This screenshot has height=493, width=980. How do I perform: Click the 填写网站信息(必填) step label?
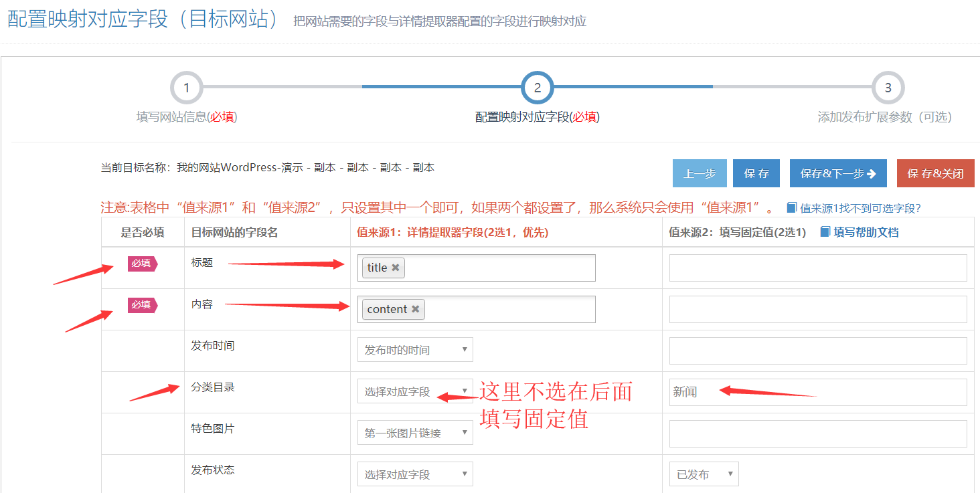point(187,117)
